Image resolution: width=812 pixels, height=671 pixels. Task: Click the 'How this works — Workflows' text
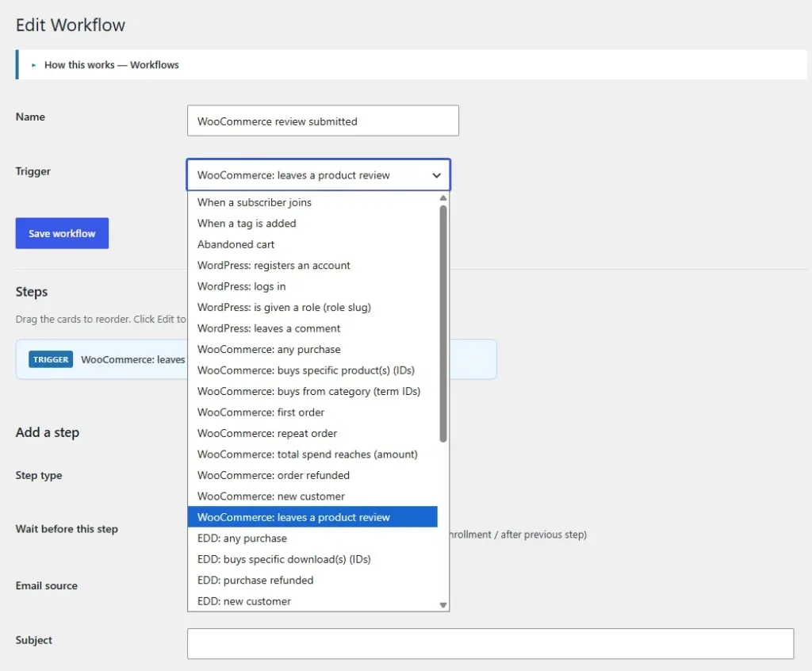tap(111, 65)
